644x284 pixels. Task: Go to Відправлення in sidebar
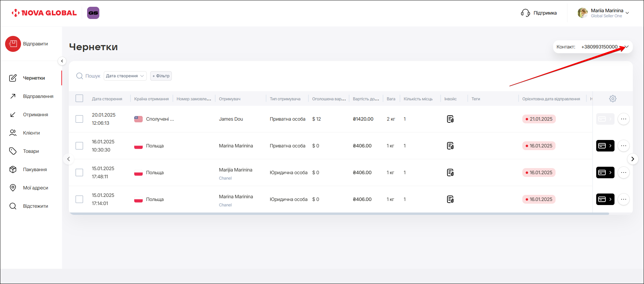(38, 96)
